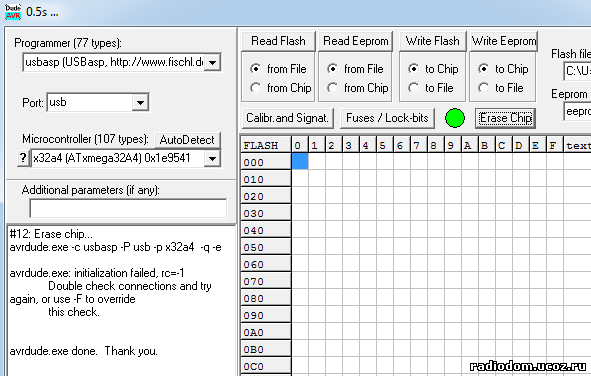
Task: Click the Read Flash button
Action: [279, 41]
